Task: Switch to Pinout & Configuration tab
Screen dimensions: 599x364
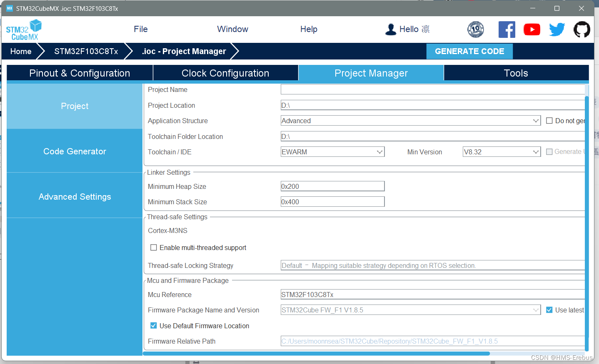Action: (x=80, y=73)
